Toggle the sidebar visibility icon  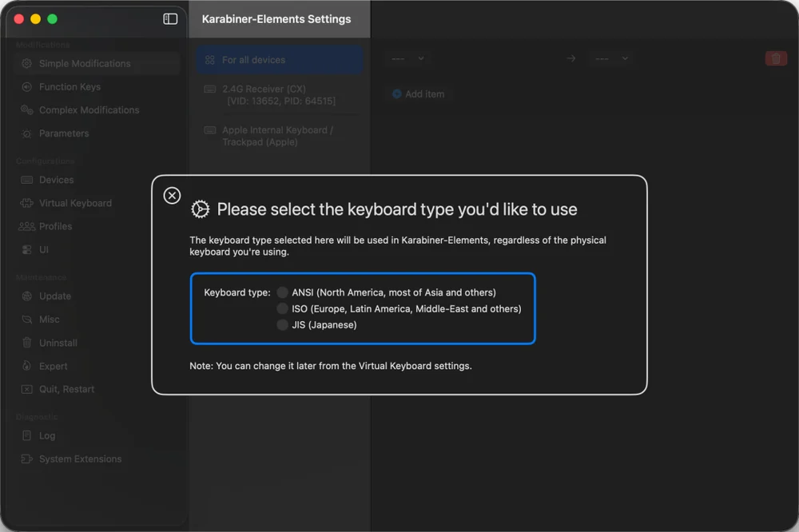coord(170,19)
